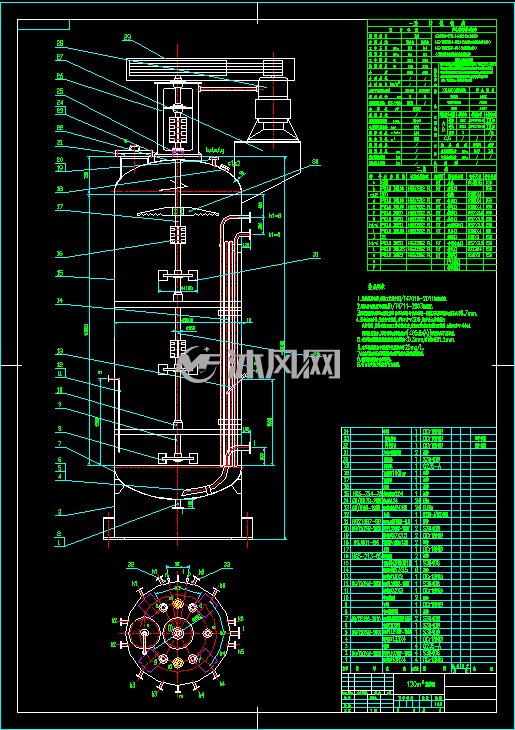
Task: Click part callout number 9
Action: point(60,405)
